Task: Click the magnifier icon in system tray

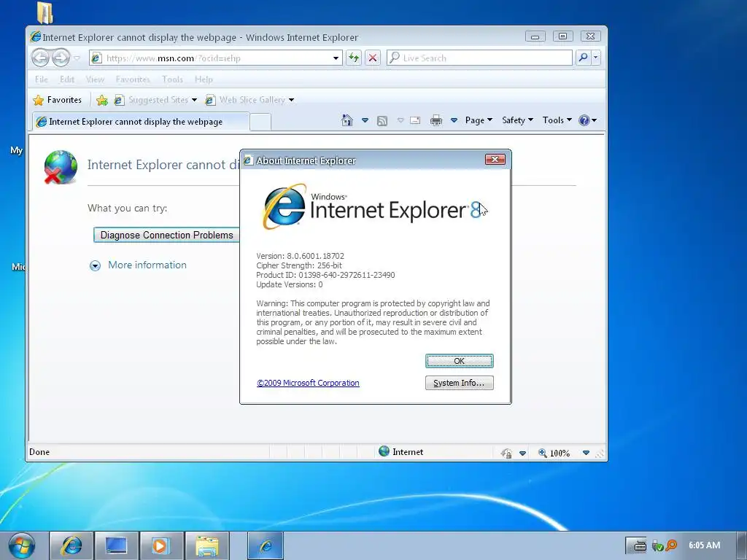Action: pyautogui.click(x=672, y=545)
